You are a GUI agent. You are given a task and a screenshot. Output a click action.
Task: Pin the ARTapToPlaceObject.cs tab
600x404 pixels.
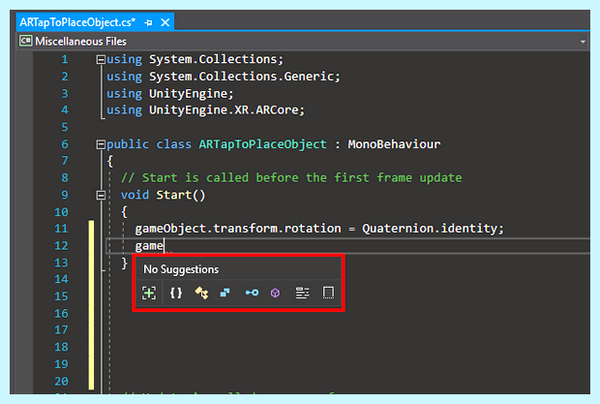(x=148, y=23)
